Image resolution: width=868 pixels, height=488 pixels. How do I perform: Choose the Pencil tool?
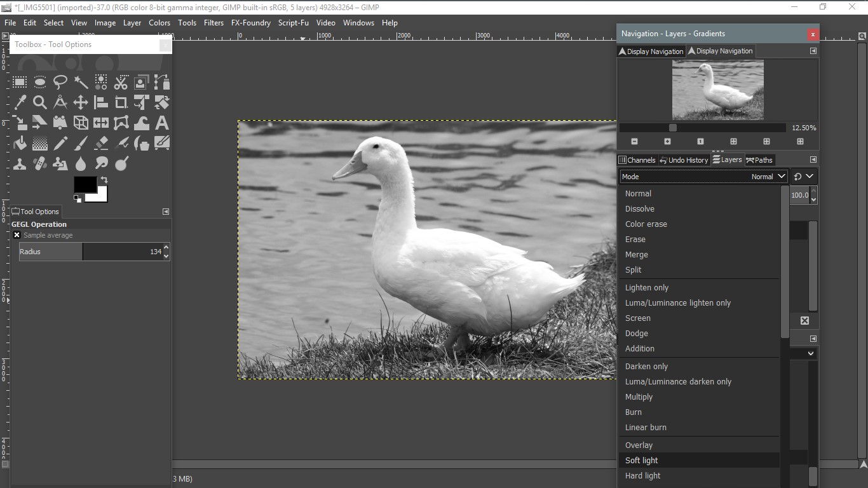pyautogui.click(x=60, y=143)
